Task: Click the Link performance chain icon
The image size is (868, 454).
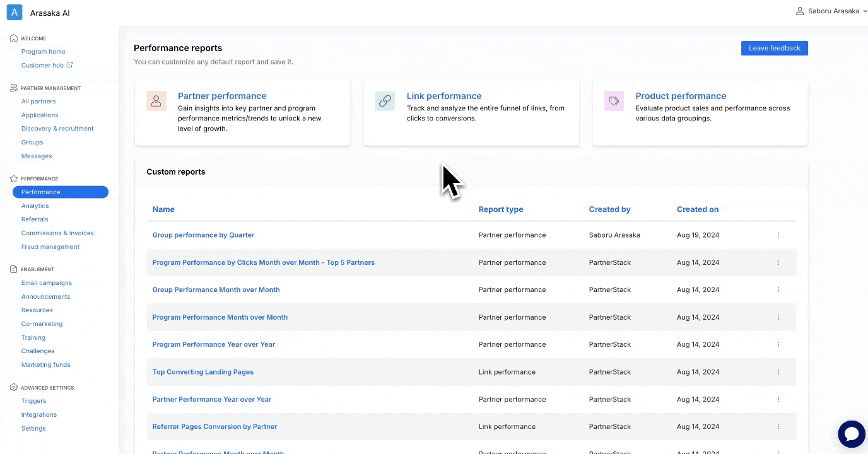Action: coord(385,101)
